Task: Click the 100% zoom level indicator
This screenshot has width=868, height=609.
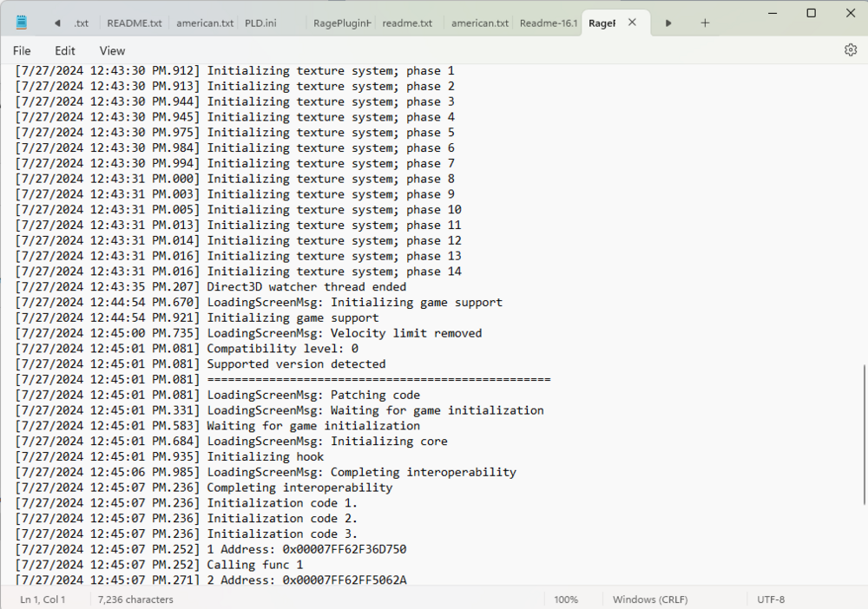Action: 566,599
